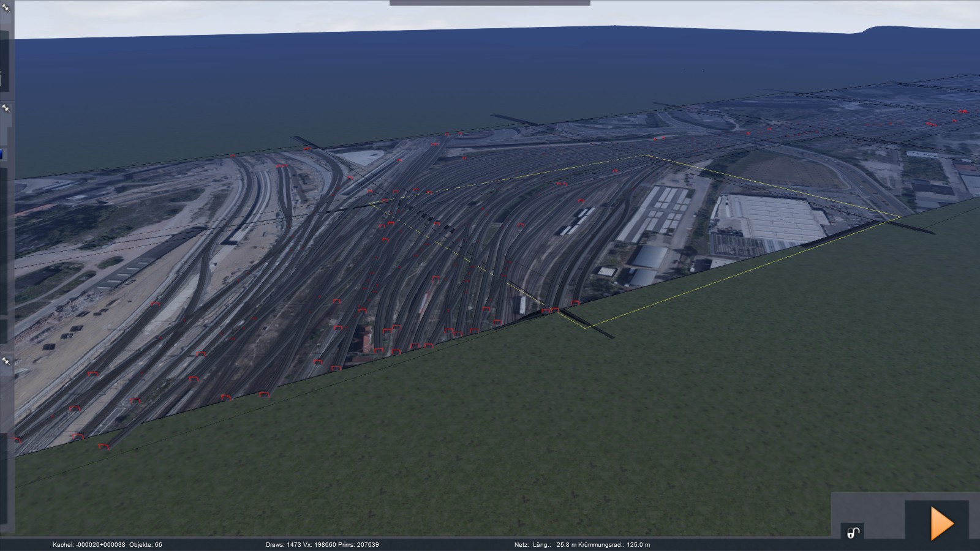Start the simulation with the orange play button
This screenshot has width=980, height=551.
coord(941,523)
